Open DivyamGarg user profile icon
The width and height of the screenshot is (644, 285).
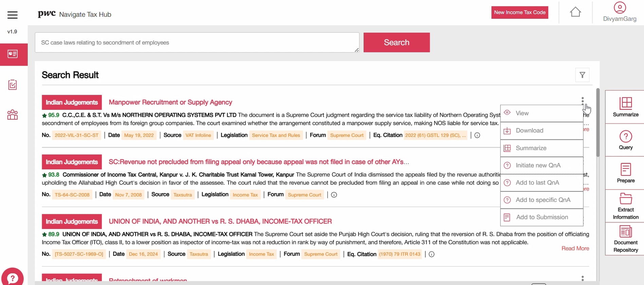620,7
